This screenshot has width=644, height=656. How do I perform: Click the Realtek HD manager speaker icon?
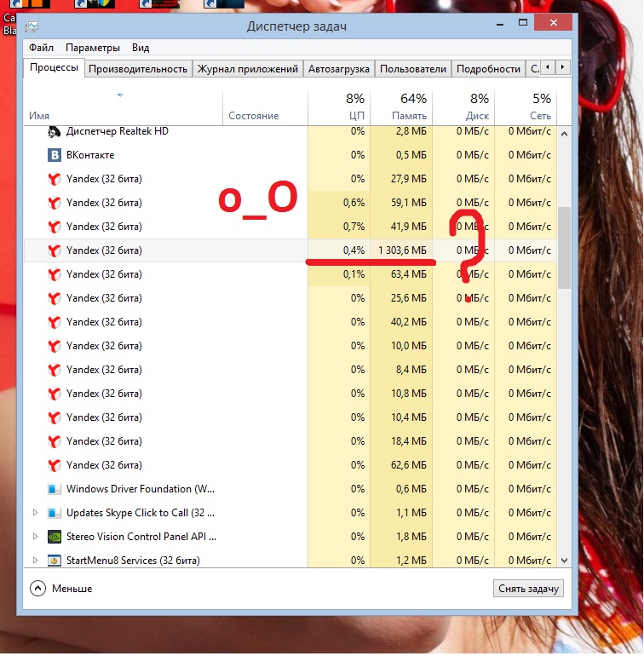point(54,132)
